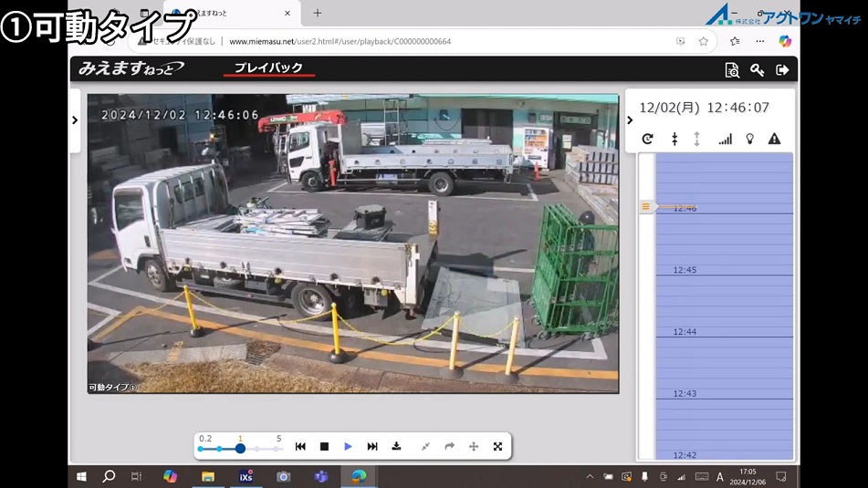Jump to 12:44 on the timeline
This screenshot has width=868, height=488.
click(x=685, y=332)
